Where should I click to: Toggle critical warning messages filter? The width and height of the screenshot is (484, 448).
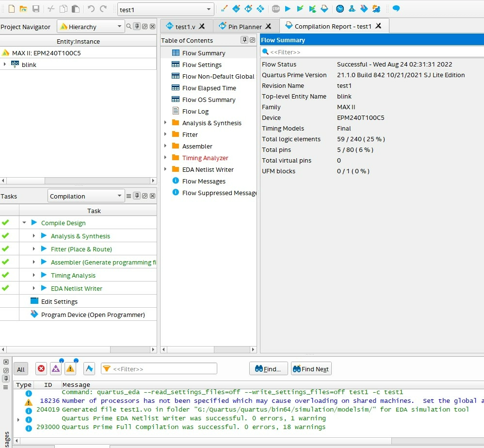click(x=56, y=368)
